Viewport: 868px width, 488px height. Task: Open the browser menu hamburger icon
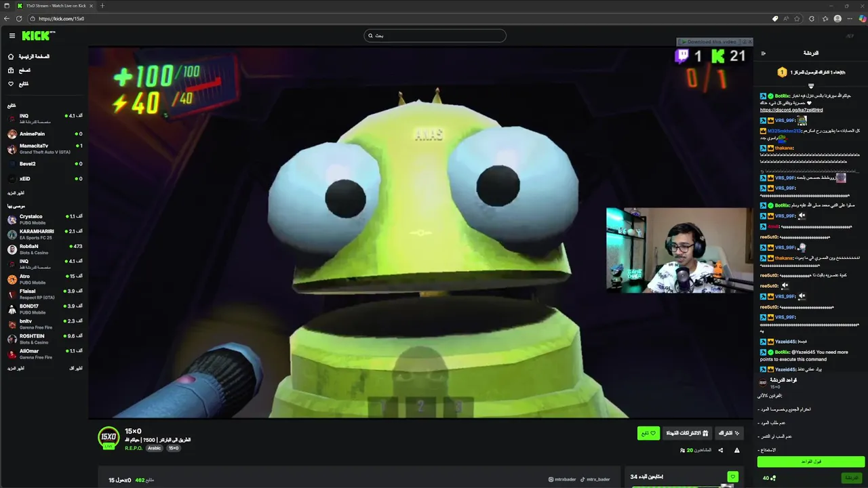850,18
